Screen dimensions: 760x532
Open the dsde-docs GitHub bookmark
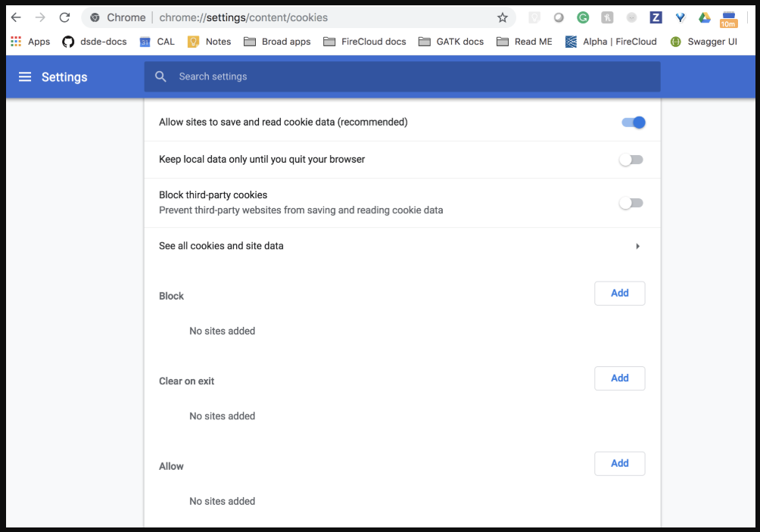tap(95, 42)
